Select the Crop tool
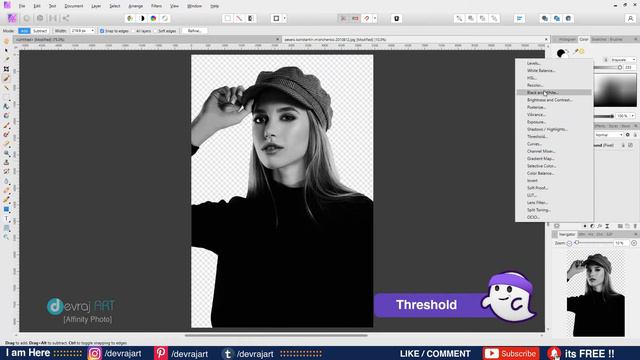This screenshot has height=360, width=640. 6,69
